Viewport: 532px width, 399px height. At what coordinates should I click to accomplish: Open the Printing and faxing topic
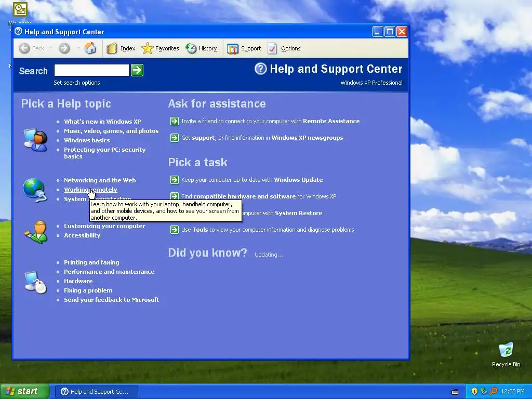click(x=91, y=262)
